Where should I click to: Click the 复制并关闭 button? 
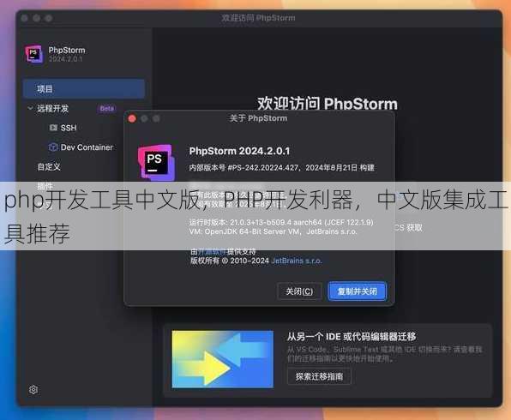tap(358, 291)
